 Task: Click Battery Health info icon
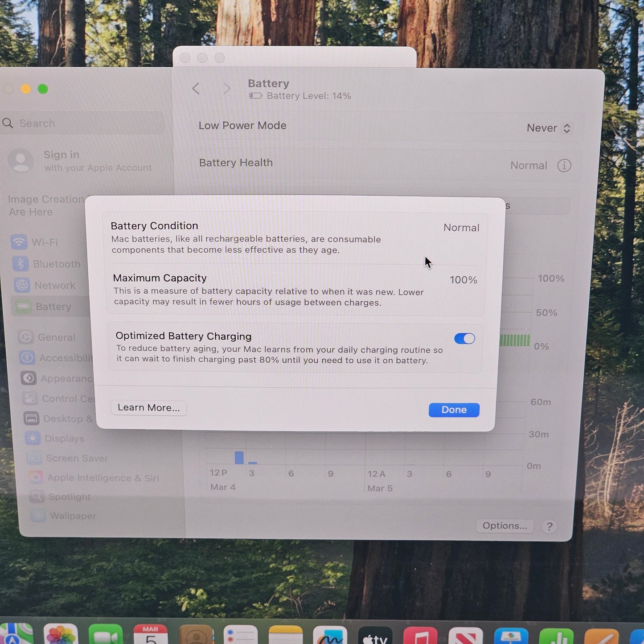point(564,166)
